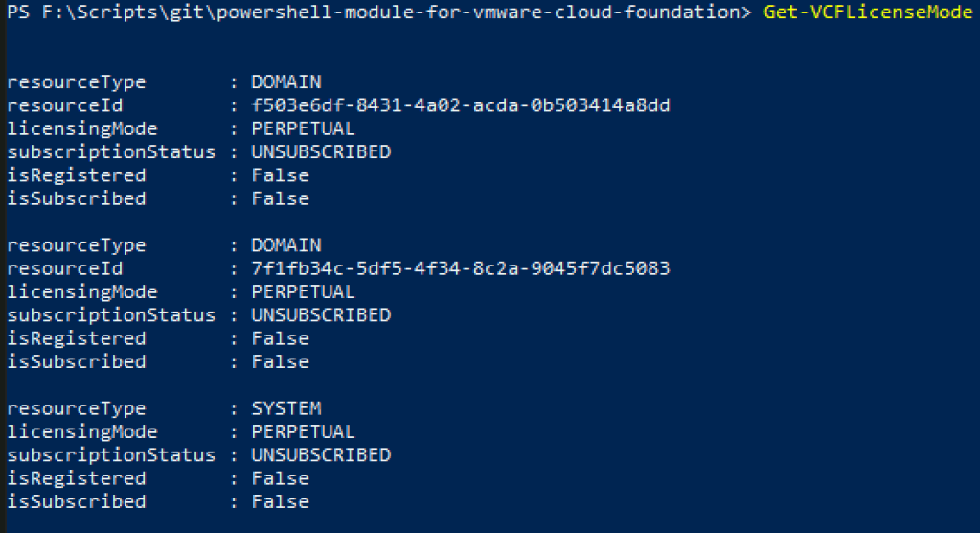Click the Get-VCFLicenseMode command text
The width and height of the screenshot is (980, 533).
point(868,13)
